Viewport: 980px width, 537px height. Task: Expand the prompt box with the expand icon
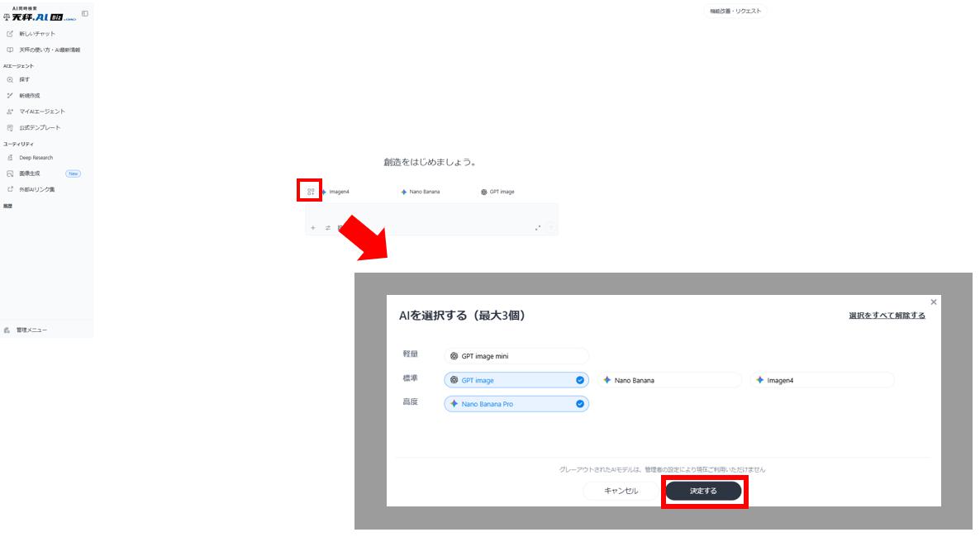point(538,228)
